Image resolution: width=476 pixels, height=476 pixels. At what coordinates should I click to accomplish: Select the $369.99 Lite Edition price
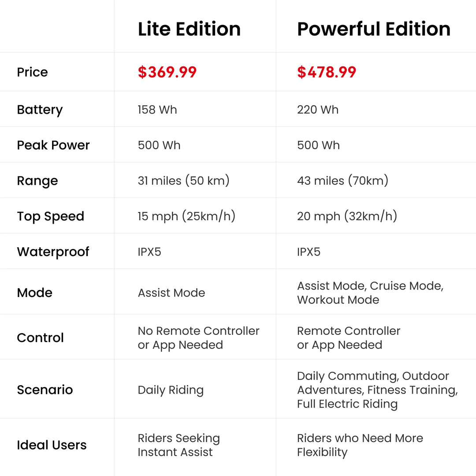pos(167,72)
